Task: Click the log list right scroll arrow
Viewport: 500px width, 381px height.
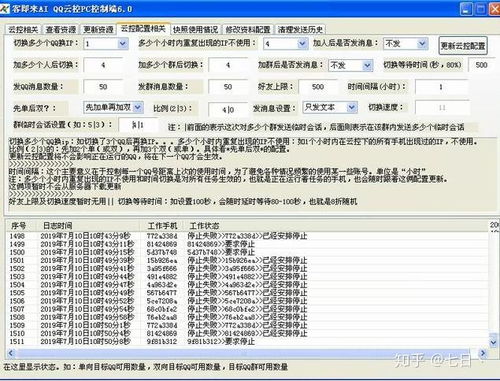Action: (x=483, y=353)
